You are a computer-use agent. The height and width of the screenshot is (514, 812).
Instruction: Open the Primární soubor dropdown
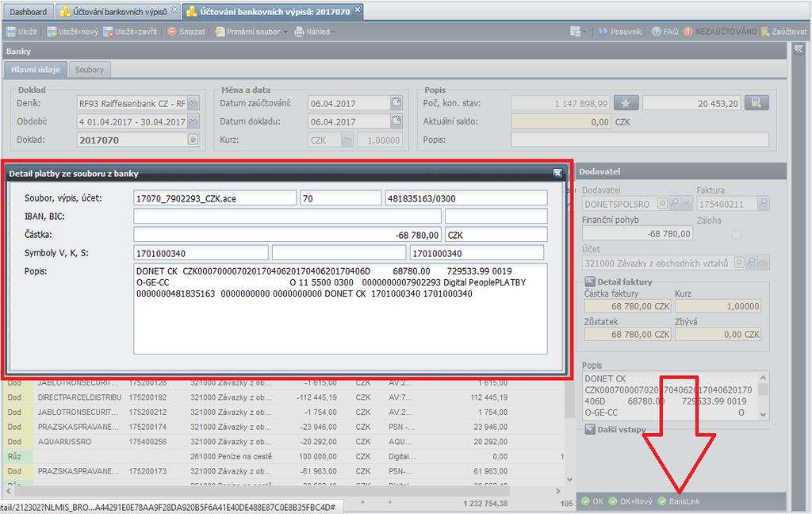tap(251, 32)
